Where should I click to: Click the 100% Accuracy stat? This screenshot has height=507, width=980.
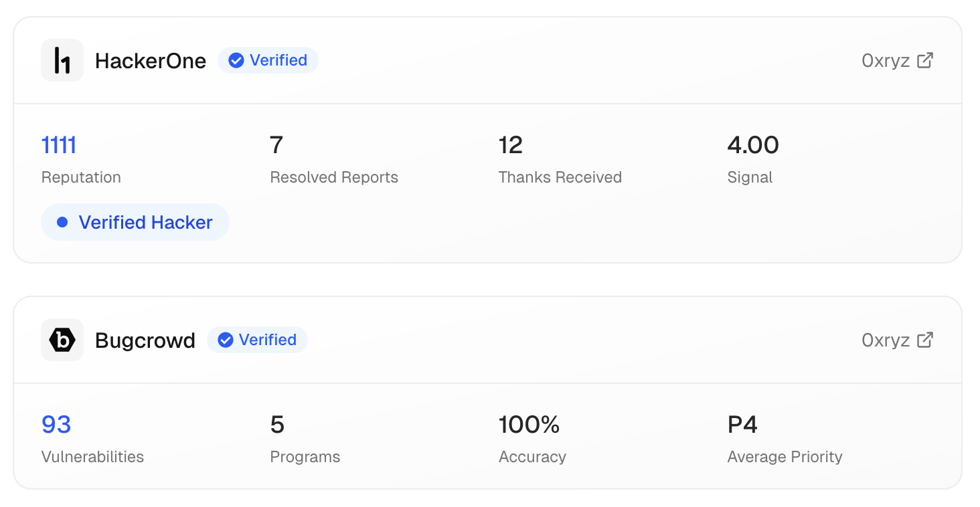click(529, 425)
